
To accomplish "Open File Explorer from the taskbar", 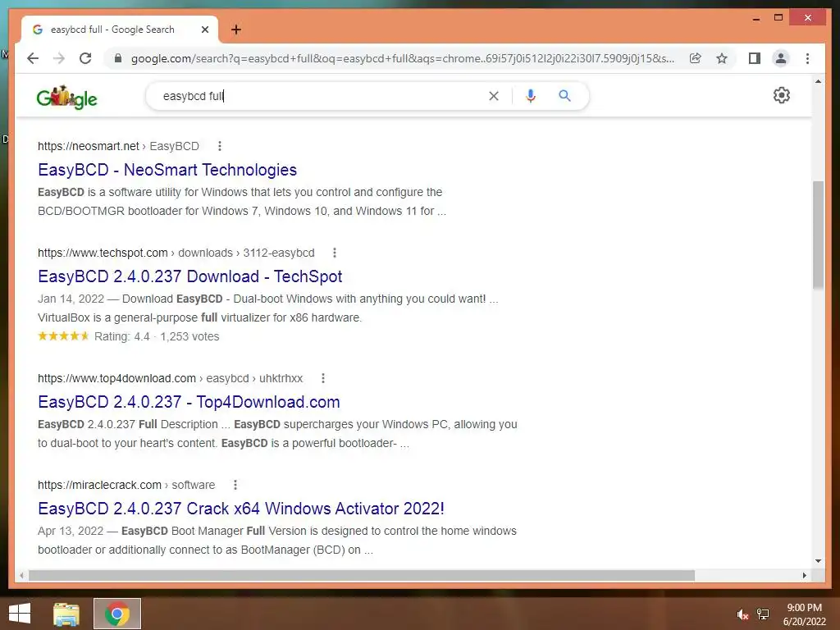I will (x=66, y=614).
